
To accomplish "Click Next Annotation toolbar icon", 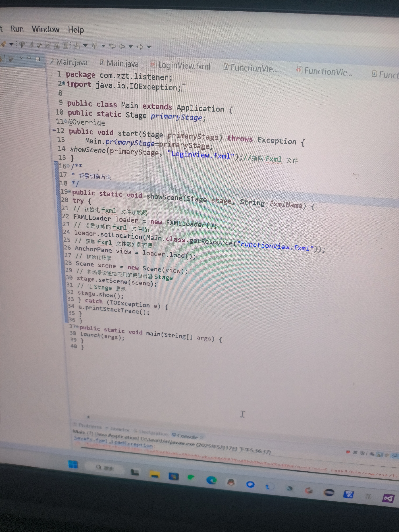I will click(x=76, y=45).
